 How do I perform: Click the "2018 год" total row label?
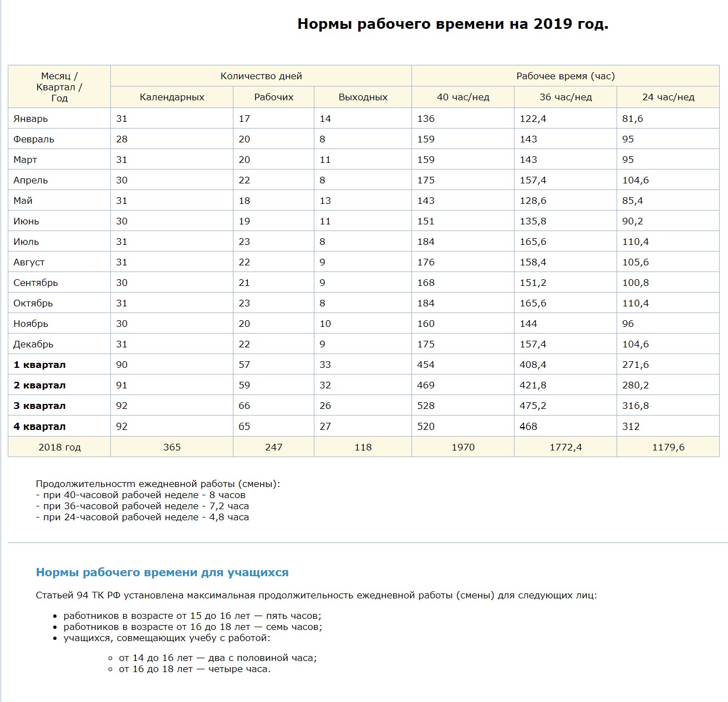(59, 447)
